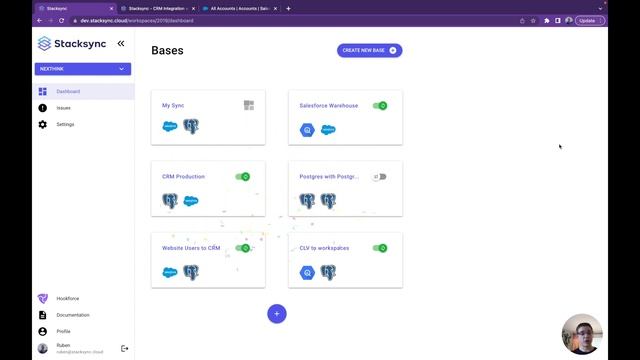This screenshot has height=360, width=640.
Task: Toggle the CLV to workspaces sync switch
Action: click(x=380, y=248)
